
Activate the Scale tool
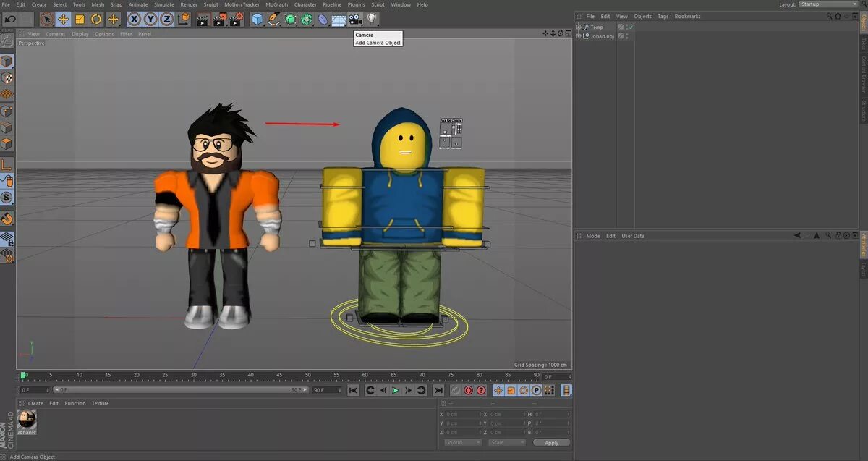[x=80, y=19]
